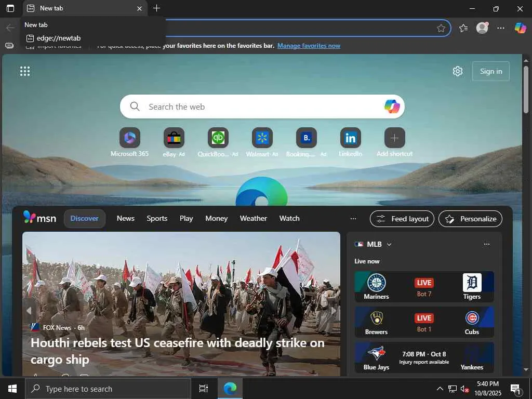532x399 pixels.
Task: Add this page to favorites star
Action: point(441,28)
